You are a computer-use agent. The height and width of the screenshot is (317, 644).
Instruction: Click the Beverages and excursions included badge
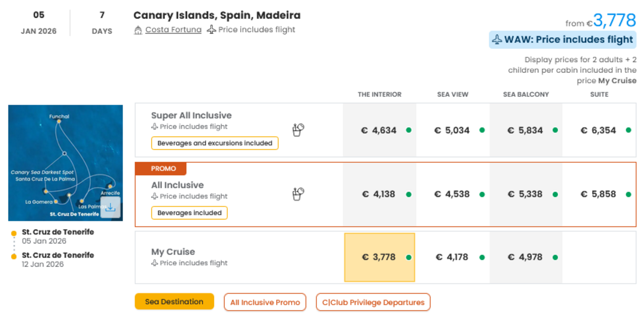(215, 143)
